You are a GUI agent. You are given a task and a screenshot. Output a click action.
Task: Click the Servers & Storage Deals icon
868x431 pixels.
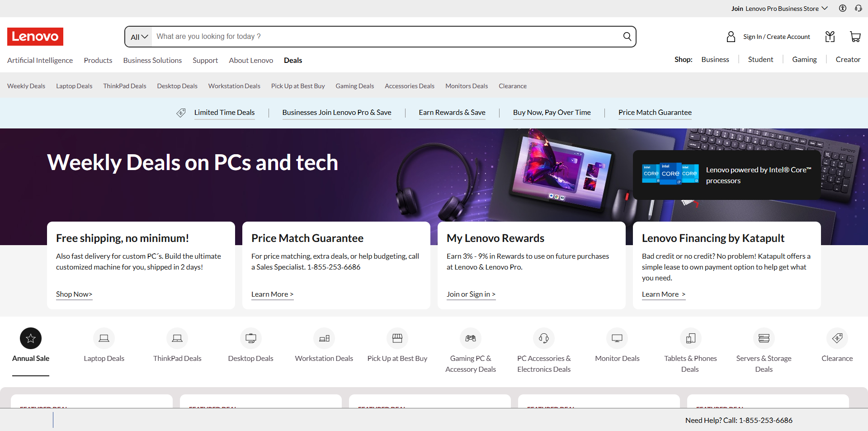coord(764,338)
